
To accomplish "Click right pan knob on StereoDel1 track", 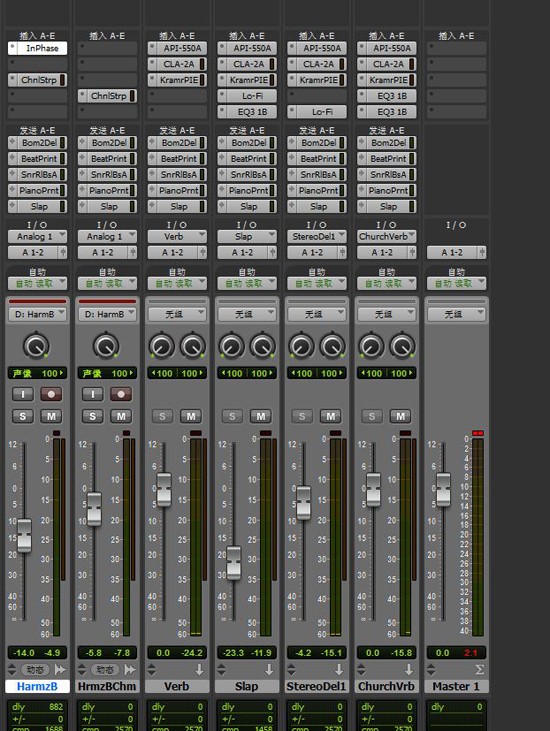I will 332,346.
